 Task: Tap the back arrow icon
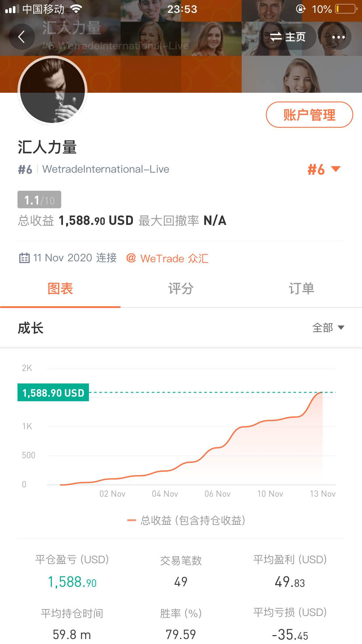pos(22,37)
